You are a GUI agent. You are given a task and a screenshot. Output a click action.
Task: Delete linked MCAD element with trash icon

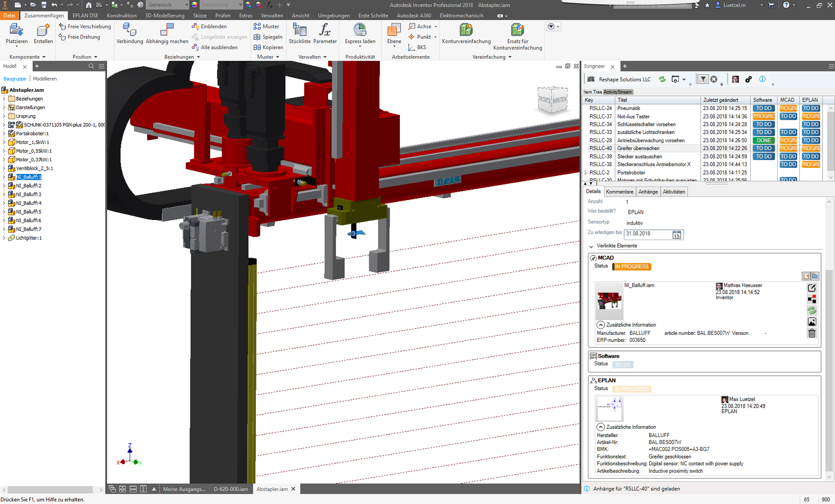[x=812, y=333]
